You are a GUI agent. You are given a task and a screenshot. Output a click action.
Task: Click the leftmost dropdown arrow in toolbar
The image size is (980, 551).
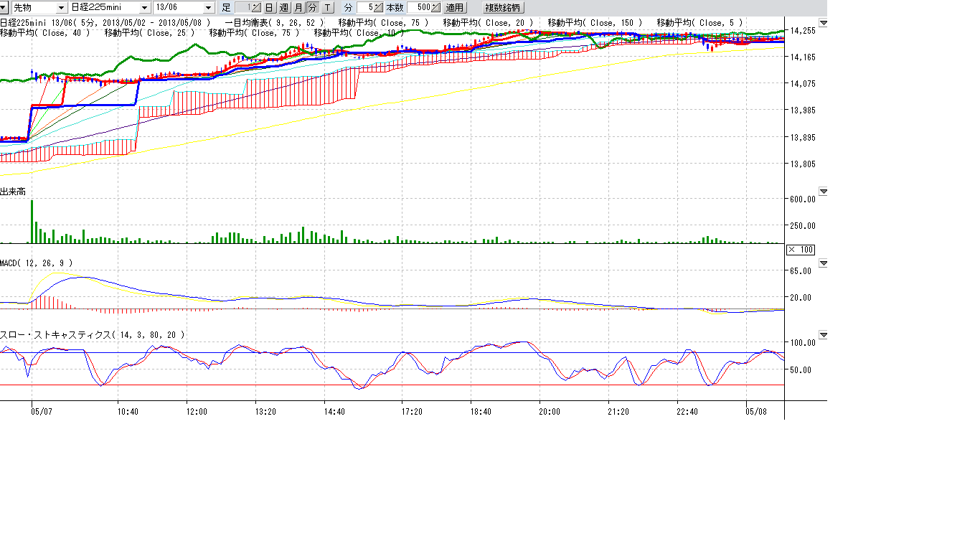(x=4, y=7)
